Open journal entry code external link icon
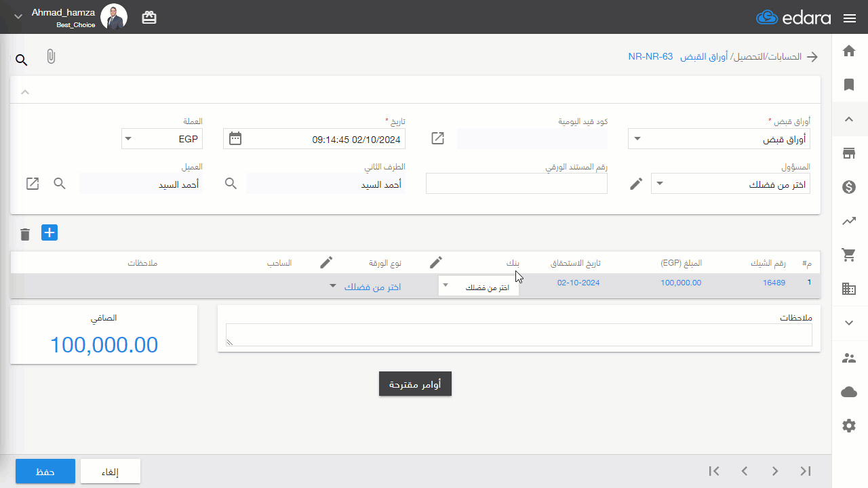 [438, 138]
